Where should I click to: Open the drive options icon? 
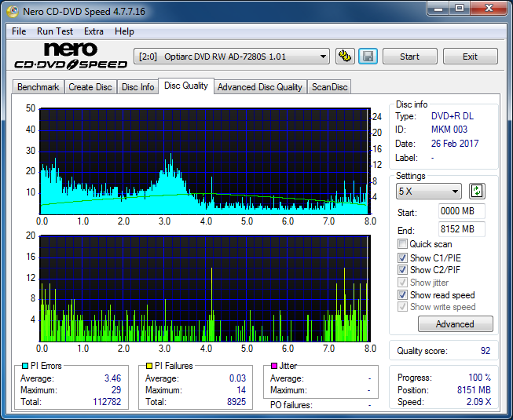(345, 57)
